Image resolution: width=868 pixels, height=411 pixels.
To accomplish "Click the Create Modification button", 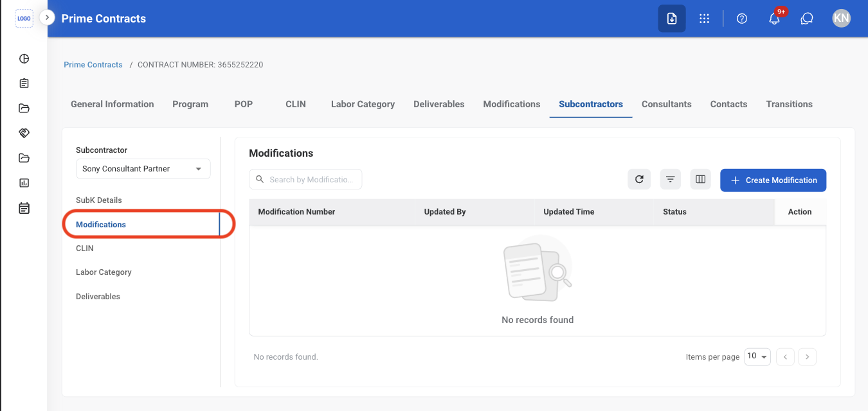I will tap(773, 180).
